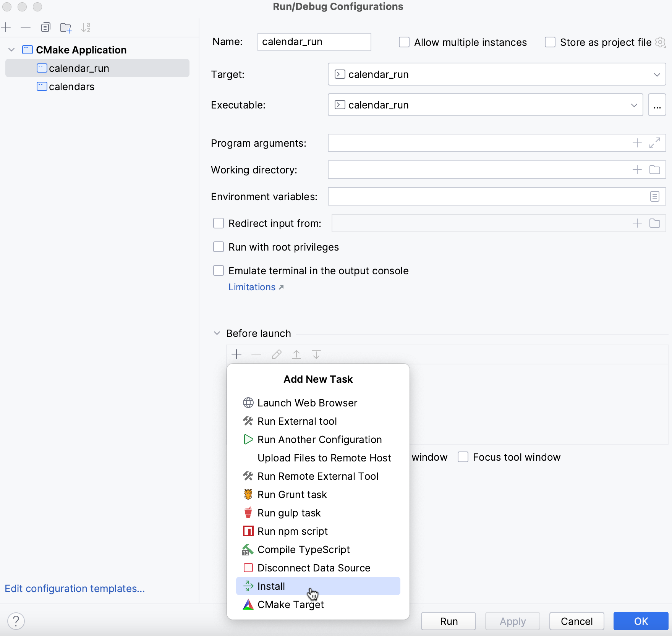Click the copy configuration icon

tap(46, 27)
